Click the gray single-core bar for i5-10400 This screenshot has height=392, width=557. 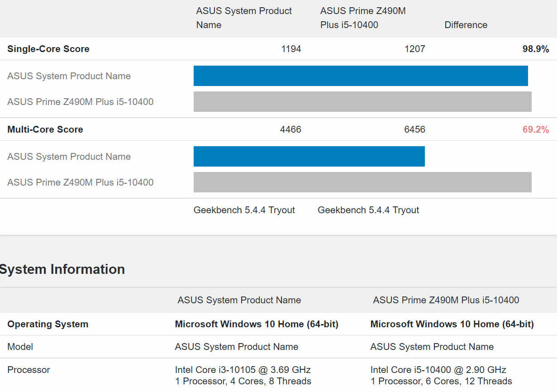coord(362,101)
